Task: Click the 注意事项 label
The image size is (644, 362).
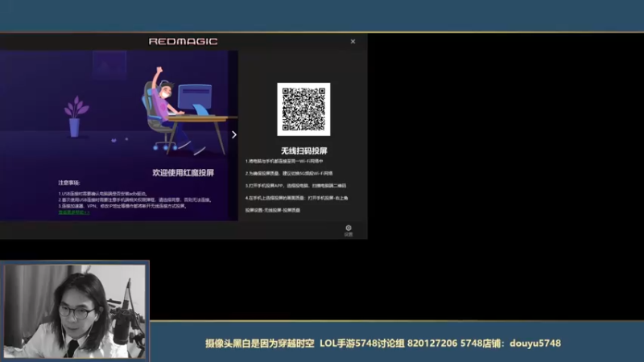Action: (69, 183)
